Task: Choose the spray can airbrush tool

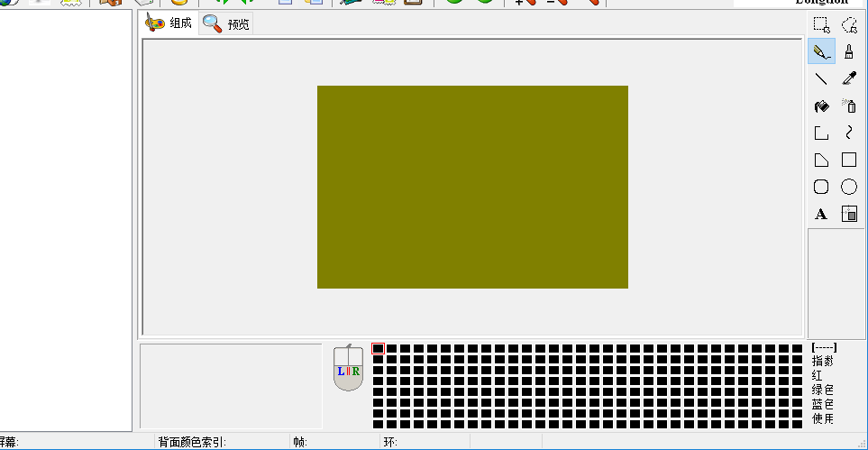Action: 848,106
